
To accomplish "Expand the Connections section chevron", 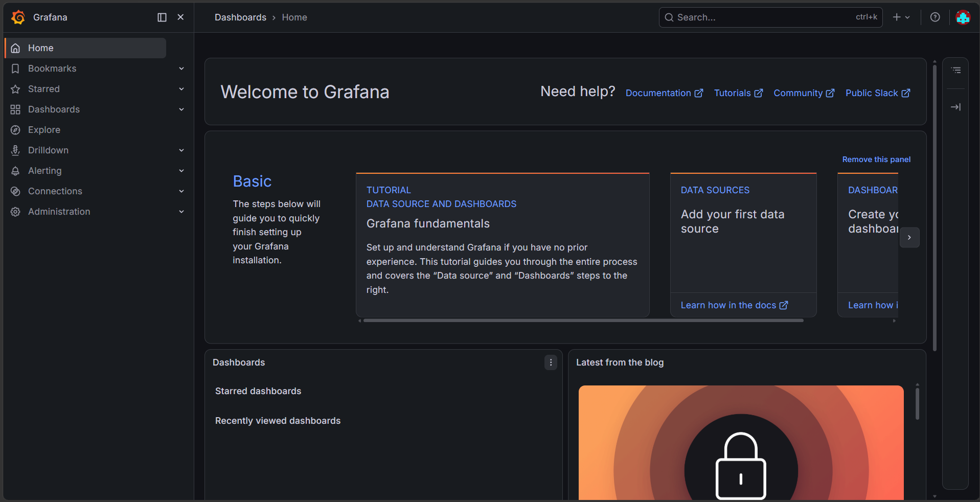I will [181, 191].
